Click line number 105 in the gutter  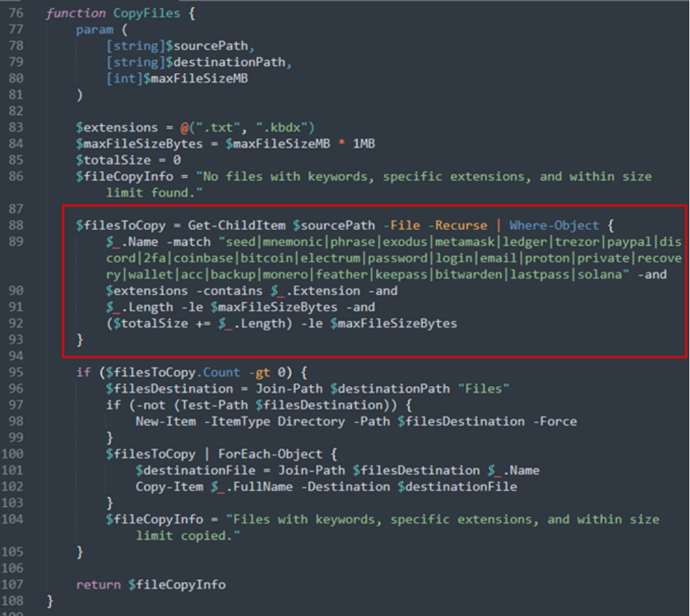pos(13,552)
